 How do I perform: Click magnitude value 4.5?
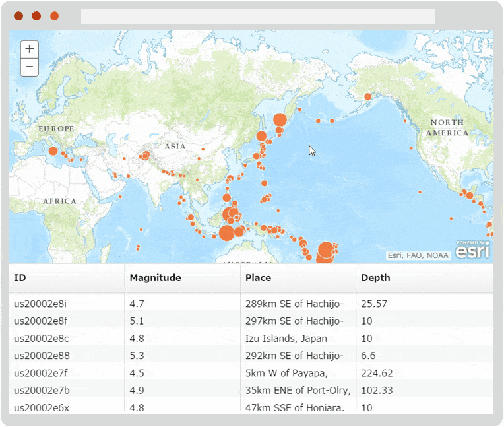pyautogui.click(x=137, y=373)
